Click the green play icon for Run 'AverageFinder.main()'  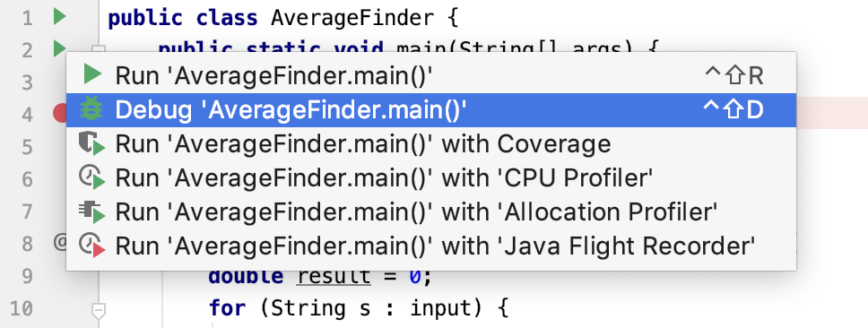(92, 74)
